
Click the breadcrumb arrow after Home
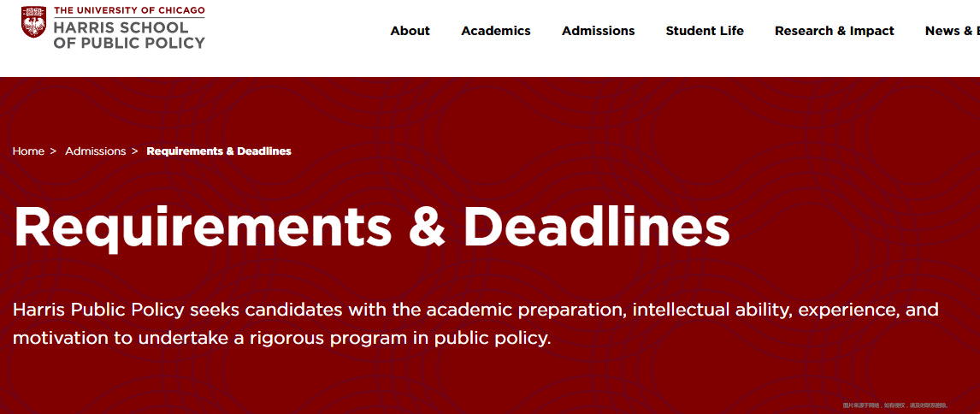(53, 151)
